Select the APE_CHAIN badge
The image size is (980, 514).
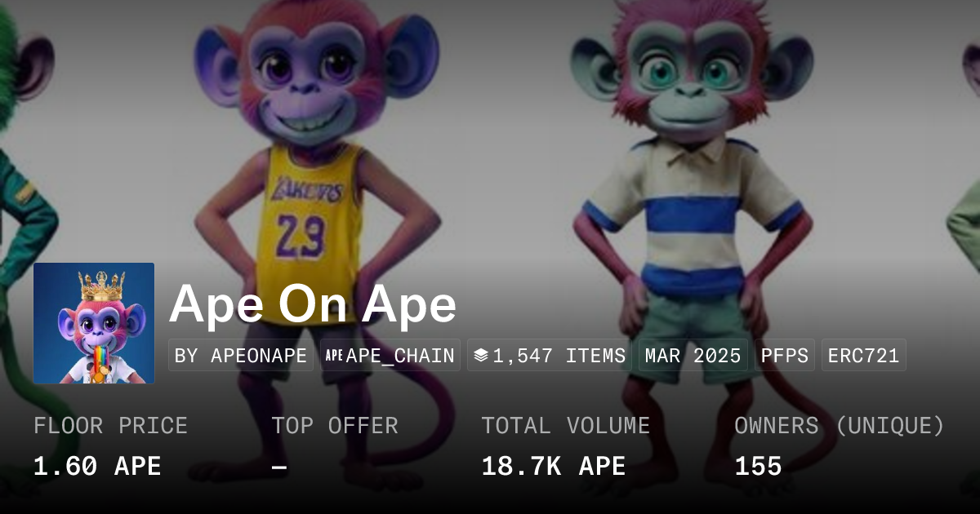[x=390, y=356]
